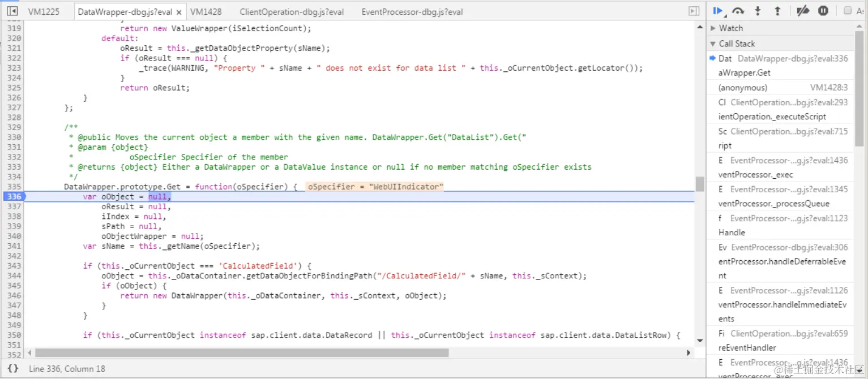868x379 pixels.
Task: Open the EventProcessor eval:1123 link
Action: (x=789, y=218)
